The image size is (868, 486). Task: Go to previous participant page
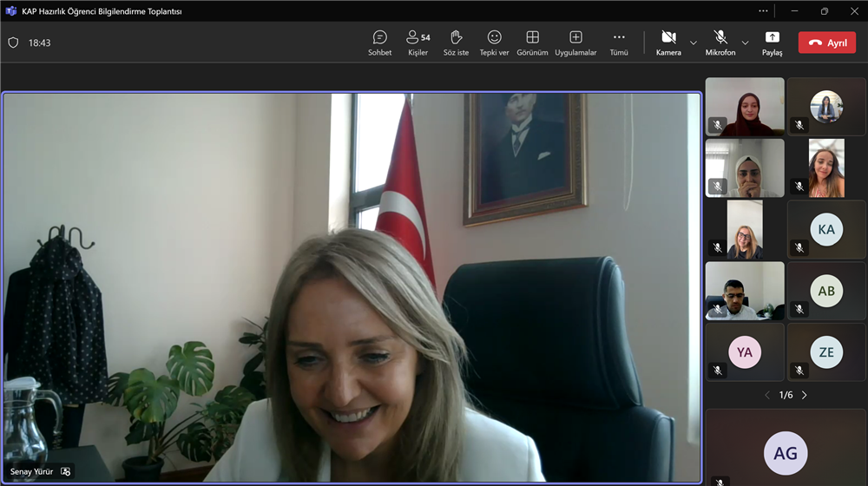coord(766,395)
